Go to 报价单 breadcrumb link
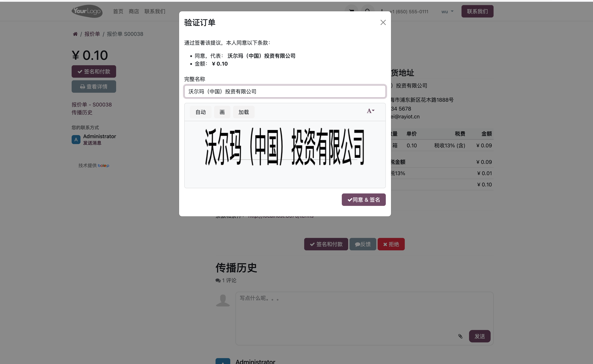This screenshot has height=364, width=593. point(92,34)
